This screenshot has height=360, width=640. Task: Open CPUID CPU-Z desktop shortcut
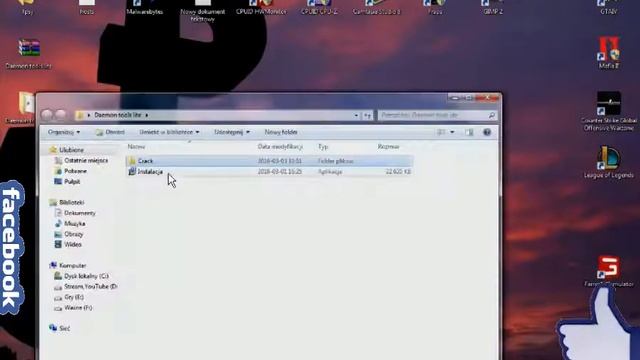319,7
